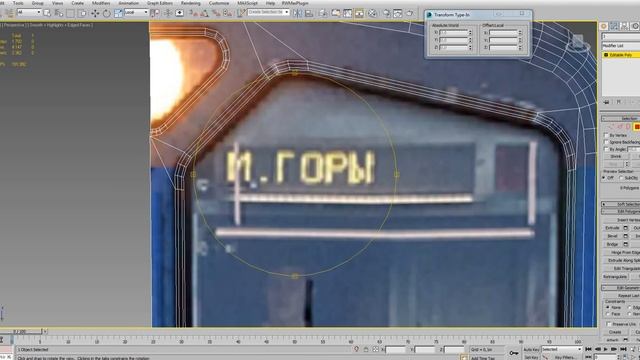Click the Absolute World X field in Transform Type-In
640x360 pixels.
pyautogui.click(x=453, y=32)
